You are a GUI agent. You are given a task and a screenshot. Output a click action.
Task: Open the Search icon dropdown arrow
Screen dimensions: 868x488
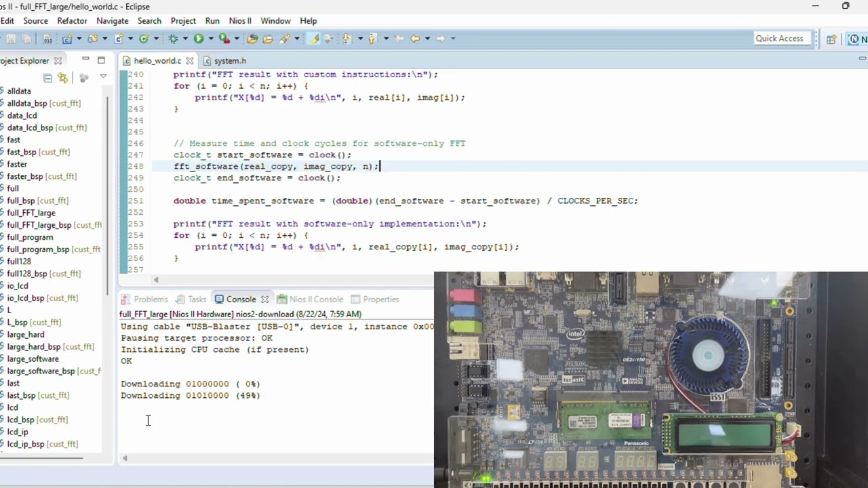pos(296,39)
